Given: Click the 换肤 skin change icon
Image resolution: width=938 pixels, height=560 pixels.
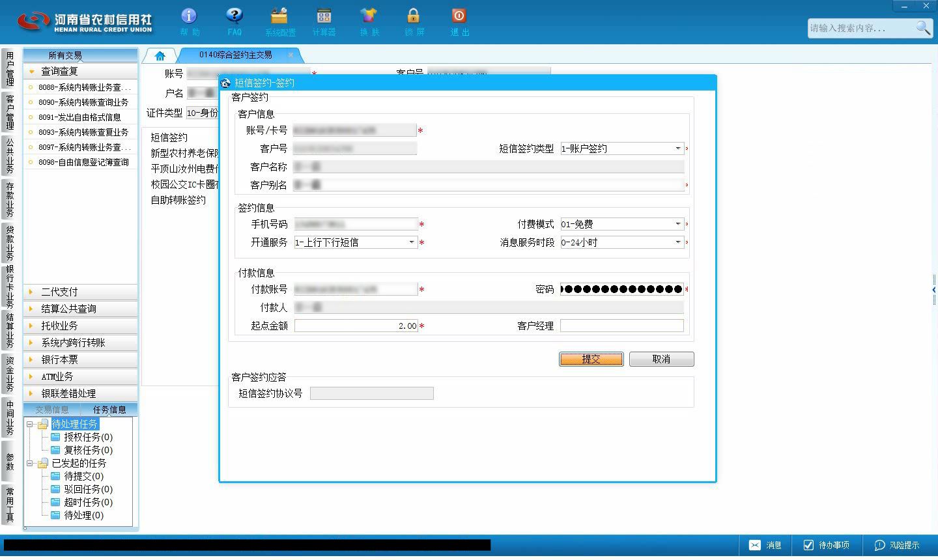Looking at the screenshot, I should point(369,21).
